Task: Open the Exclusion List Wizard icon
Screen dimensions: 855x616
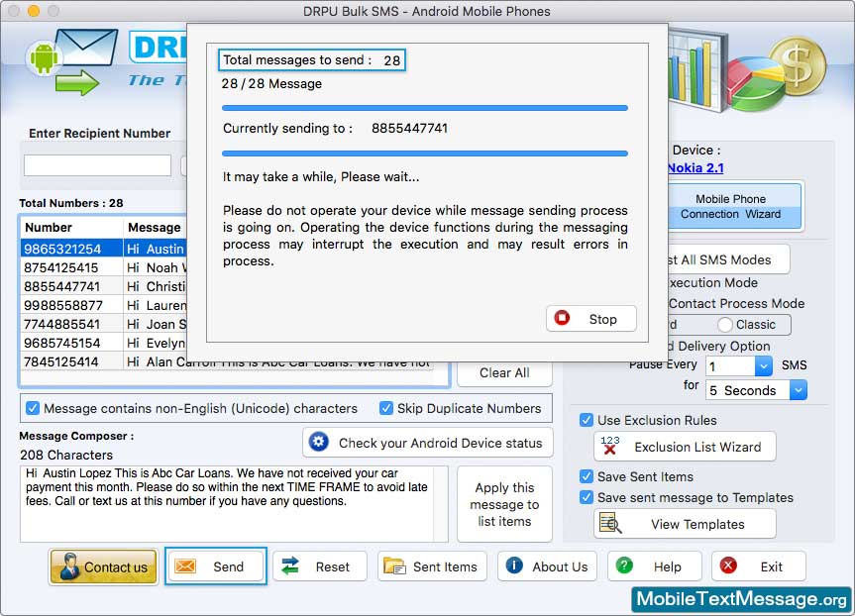Action: point(609,446)
